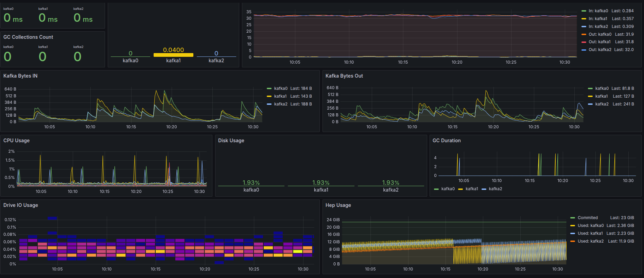Image resolution: width=644 pixels, height=278 pixels.
Task: Open the red color swatch for Out: kafka1
Action: pyautogui.click(x=584, y=42)
